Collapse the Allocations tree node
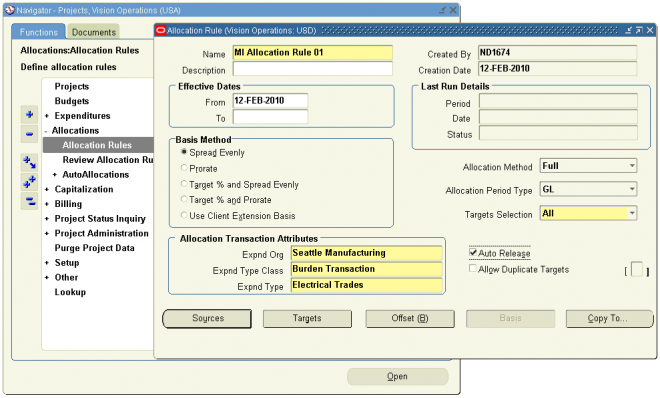Viewport: 660px width, 398px height. tap(46, 131)
